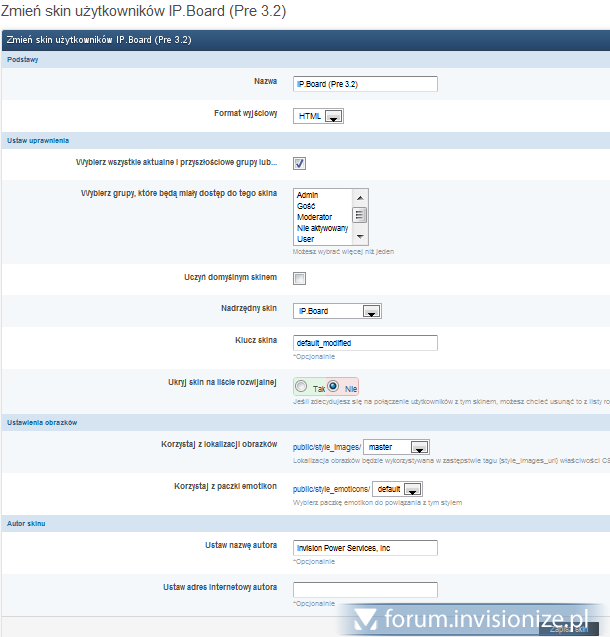Select Gość in the groups list
This screenshot has height=637, width=610.
click(306, 206)
